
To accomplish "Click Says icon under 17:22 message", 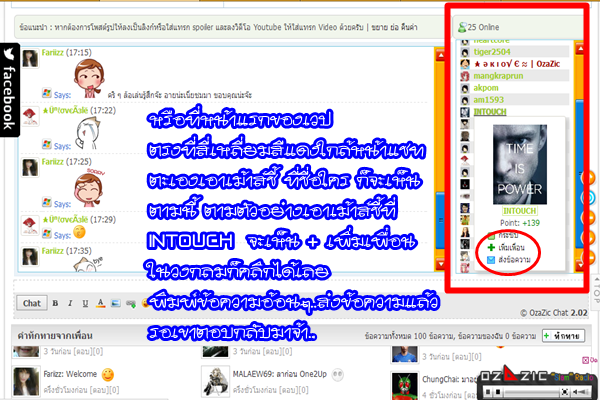I will point(47,145).
